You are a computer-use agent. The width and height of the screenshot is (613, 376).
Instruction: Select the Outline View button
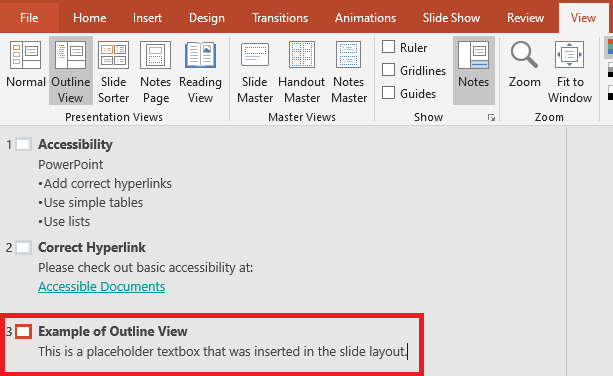coord(71,71)
